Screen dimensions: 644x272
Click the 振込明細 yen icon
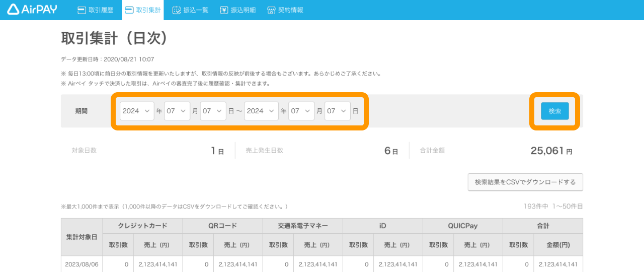[x=224, y=10]
